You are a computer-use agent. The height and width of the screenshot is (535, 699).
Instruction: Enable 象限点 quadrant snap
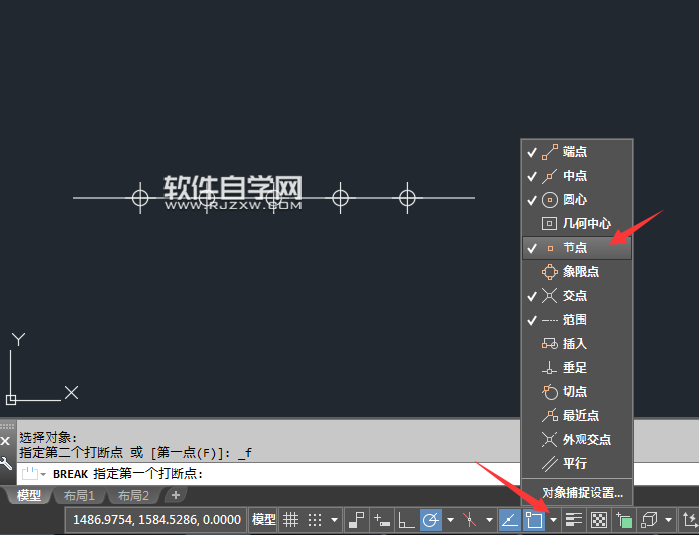pos(577,272)
